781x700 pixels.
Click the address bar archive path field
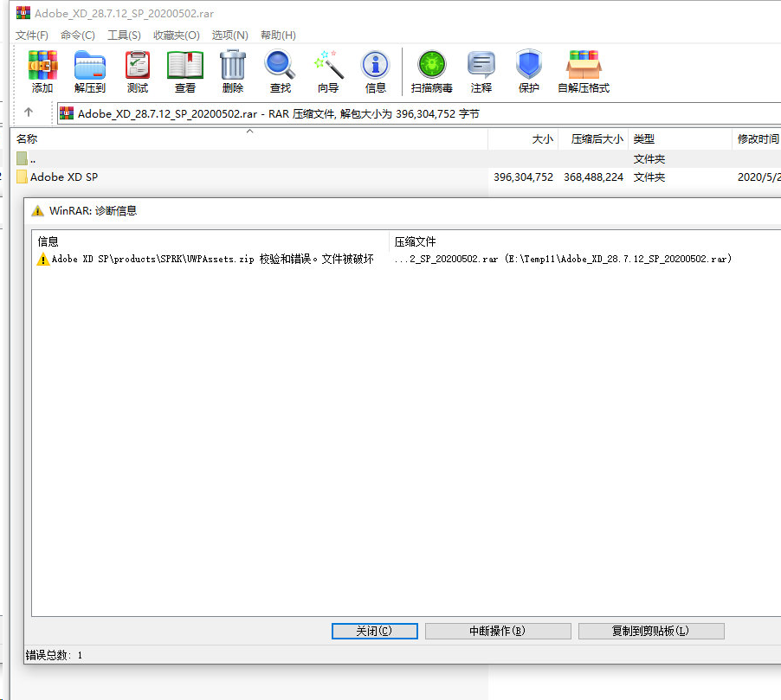coord(419,113)
